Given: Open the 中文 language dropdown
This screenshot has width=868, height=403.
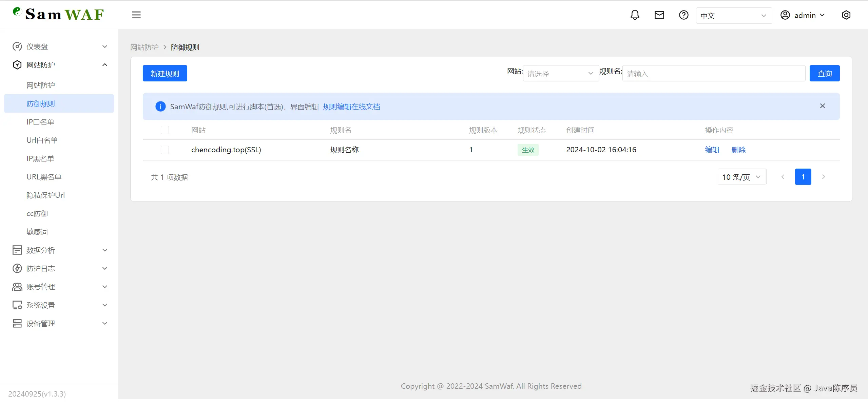Looking at the screenshot, I should (x=734, y=16).
